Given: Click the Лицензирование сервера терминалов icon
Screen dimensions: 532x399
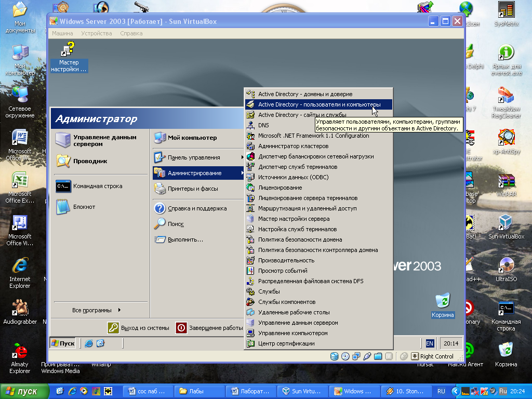Looking at the screenshot, I should click(250, 198).
